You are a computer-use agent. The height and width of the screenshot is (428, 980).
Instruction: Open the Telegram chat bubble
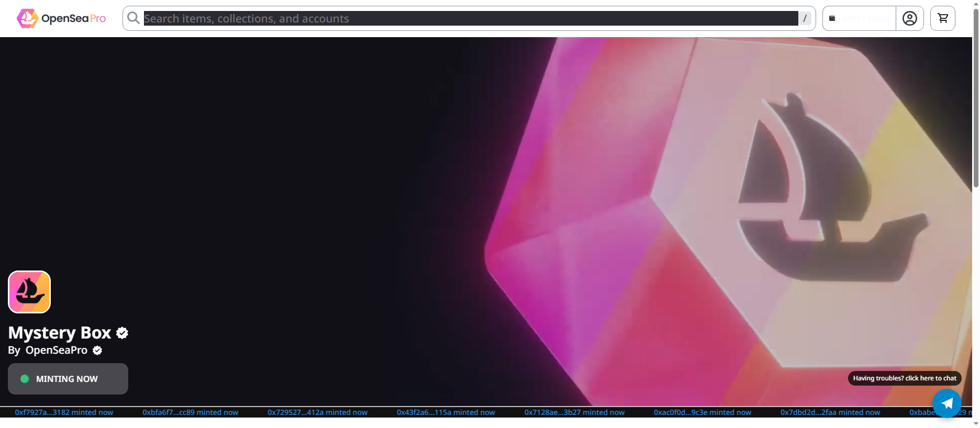click(947, 403)
